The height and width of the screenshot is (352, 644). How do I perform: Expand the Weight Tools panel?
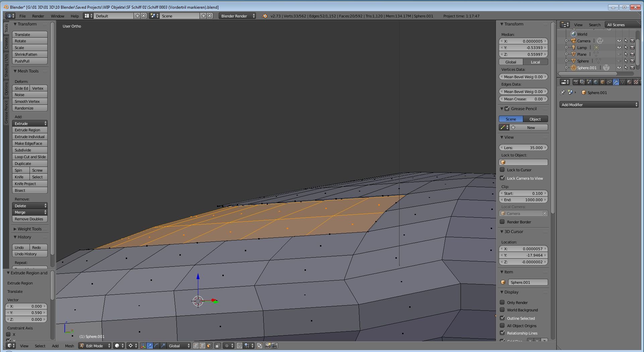pos(30,229)
